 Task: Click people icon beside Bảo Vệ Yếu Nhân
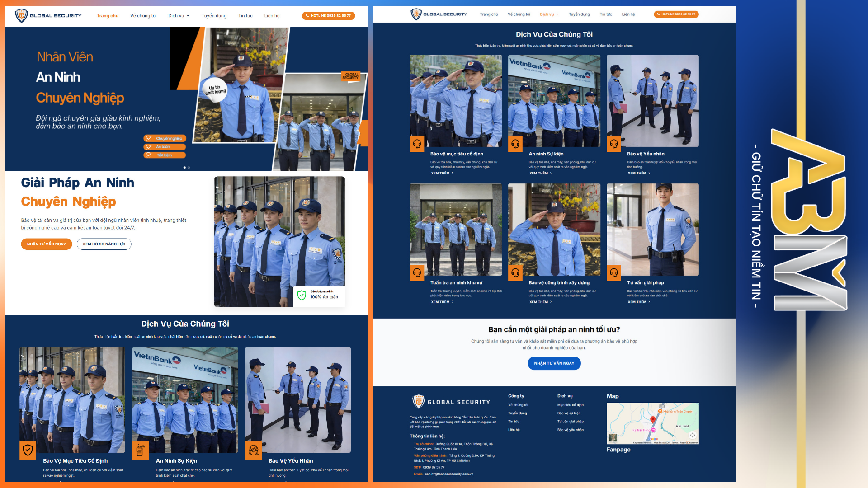[253, 450]
